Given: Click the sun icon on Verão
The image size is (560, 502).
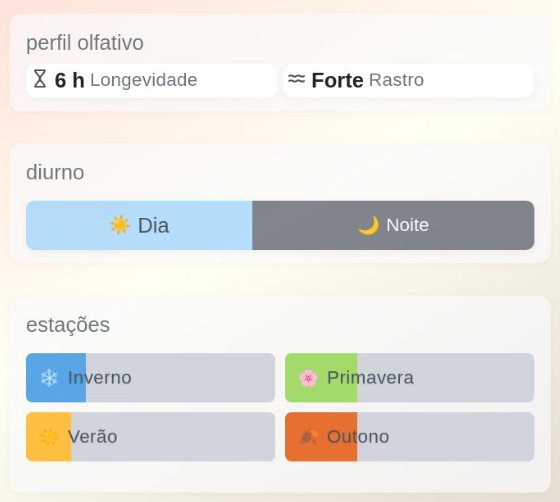Looking at the screenshot, I should point(49,437).
